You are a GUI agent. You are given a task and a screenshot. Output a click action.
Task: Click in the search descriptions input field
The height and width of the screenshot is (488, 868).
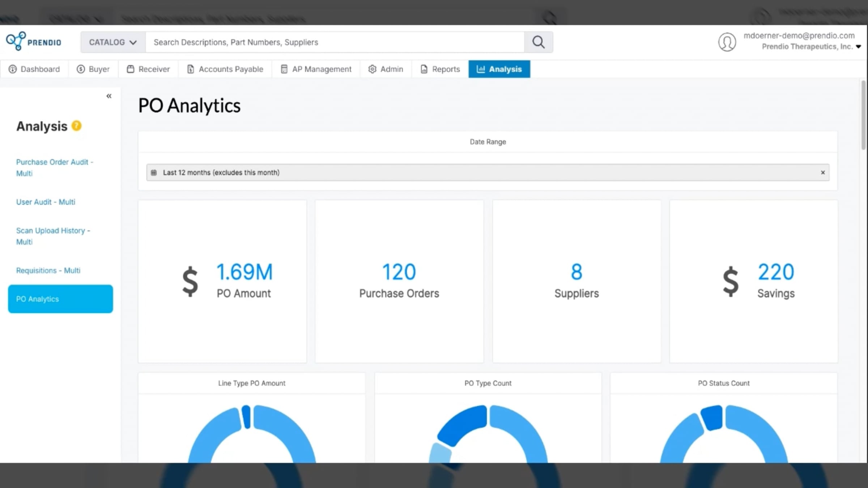pyautogui.click(x=335, y=42)
